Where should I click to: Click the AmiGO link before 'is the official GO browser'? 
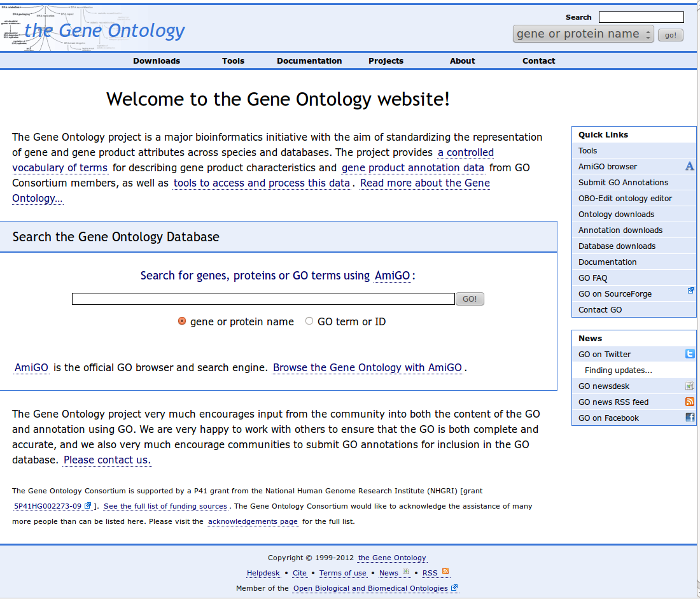coord(31,368)
